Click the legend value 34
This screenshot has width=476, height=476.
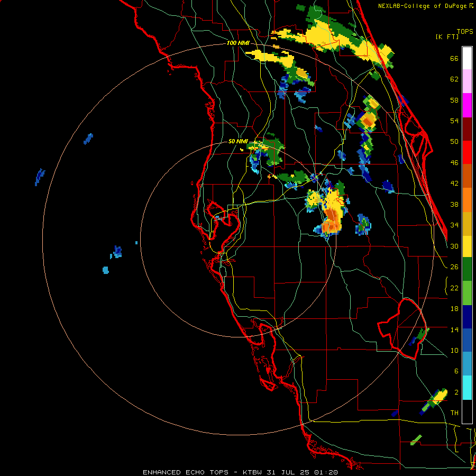point(454,225)
